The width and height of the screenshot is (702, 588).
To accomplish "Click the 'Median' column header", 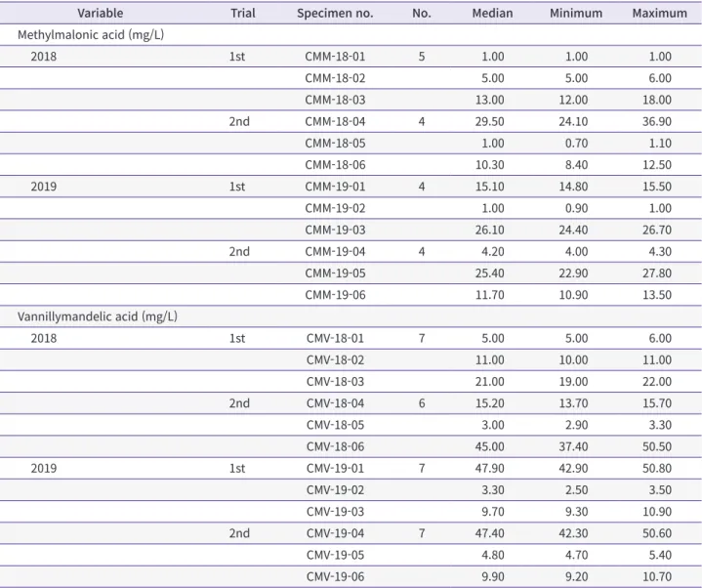I will (492, 13).
